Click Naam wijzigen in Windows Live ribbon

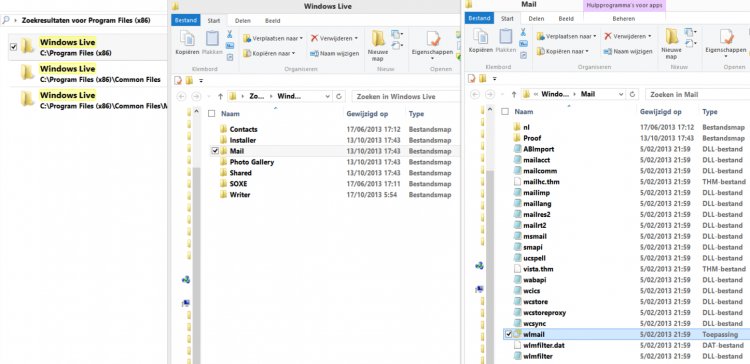point(334,53)
